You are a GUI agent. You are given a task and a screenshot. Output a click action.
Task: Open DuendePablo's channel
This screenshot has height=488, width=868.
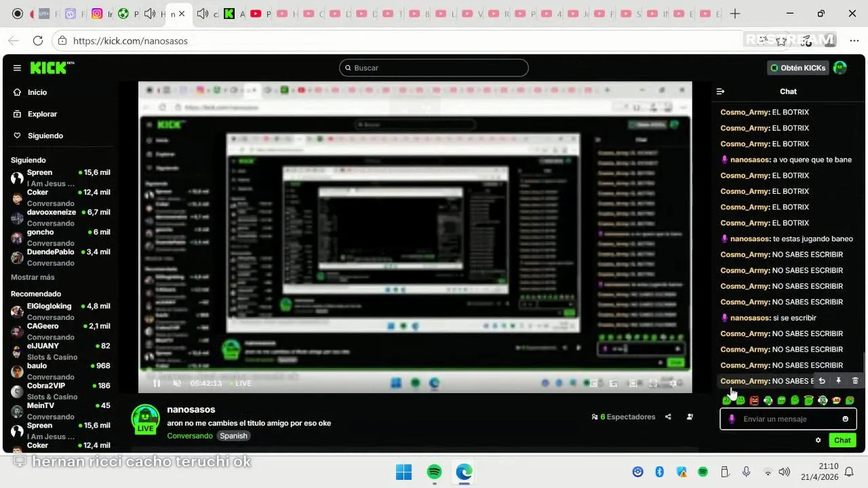coord(60,257)
